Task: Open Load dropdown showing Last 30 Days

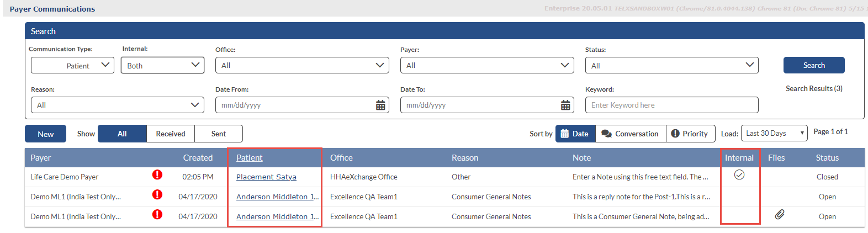Action: pos(774,133)
